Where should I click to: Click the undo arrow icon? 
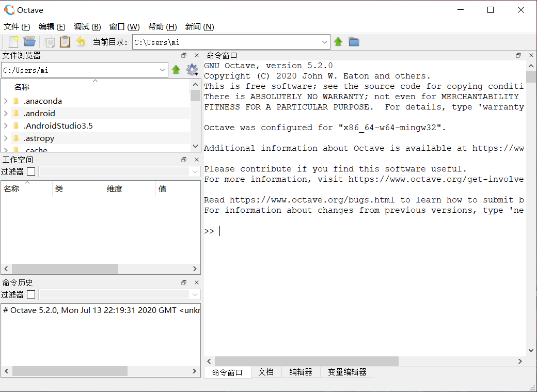tap(81, 41)
